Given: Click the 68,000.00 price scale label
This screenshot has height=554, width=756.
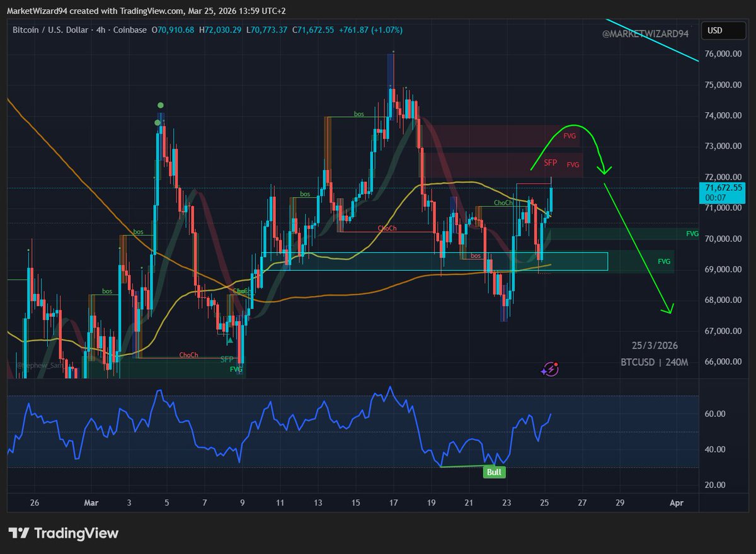Looking at the screenshot, I should [724, 300].
